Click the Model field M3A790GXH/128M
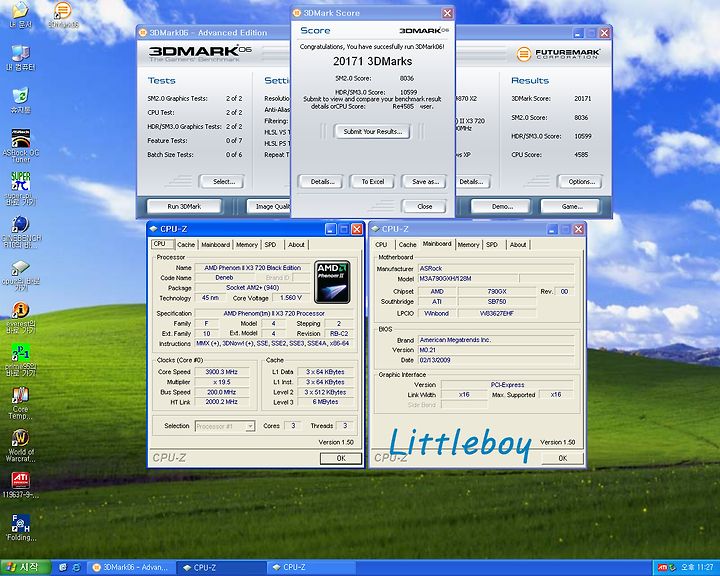The image size is (720, 576). pos(468,279)
